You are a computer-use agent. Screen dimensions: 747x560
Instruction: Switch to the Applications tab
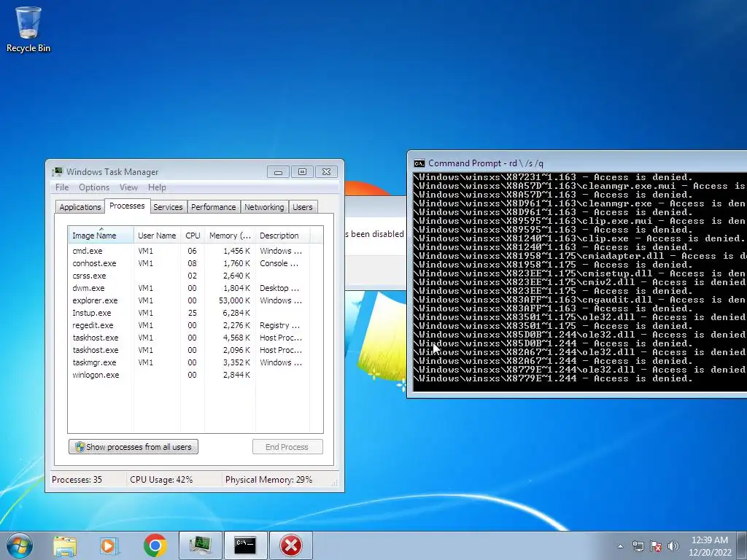point(80,207)
